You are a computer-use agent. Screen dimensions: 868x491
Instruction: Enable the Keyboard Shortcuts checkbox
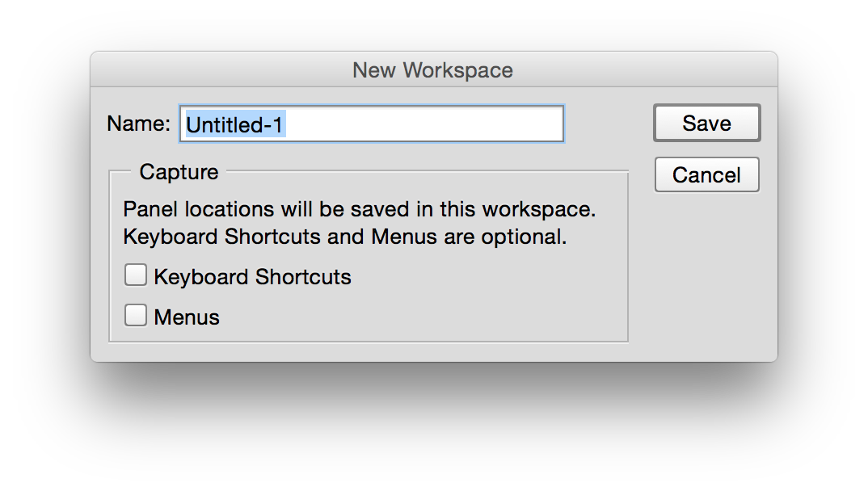click(136, 276)
